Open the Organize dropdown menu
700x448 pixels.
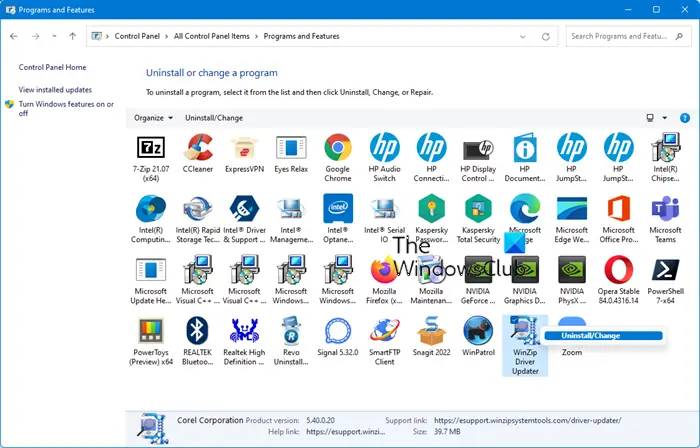[x=153, y=118]
